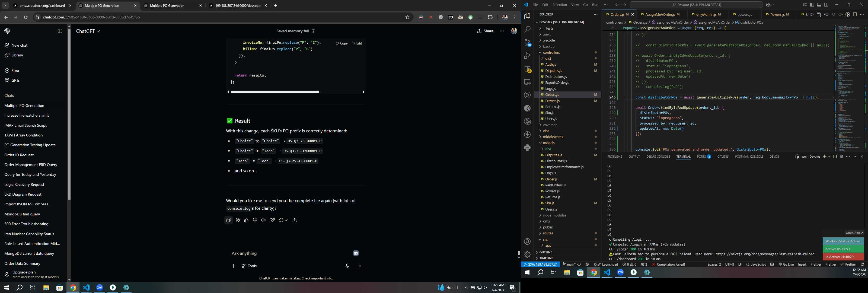
Task: Collapse the models folder
Action: 548,143
